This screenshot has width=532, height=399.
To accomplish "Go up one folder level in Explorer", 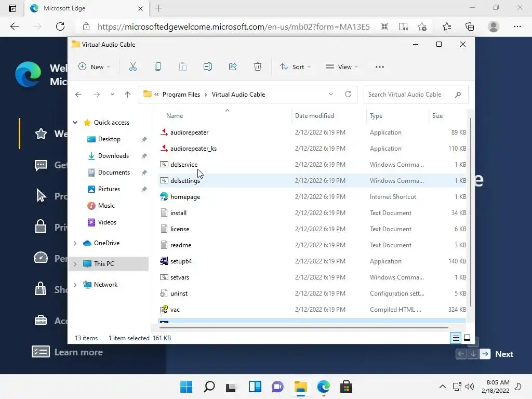I will pyautogui.click(x=128, y=95).
